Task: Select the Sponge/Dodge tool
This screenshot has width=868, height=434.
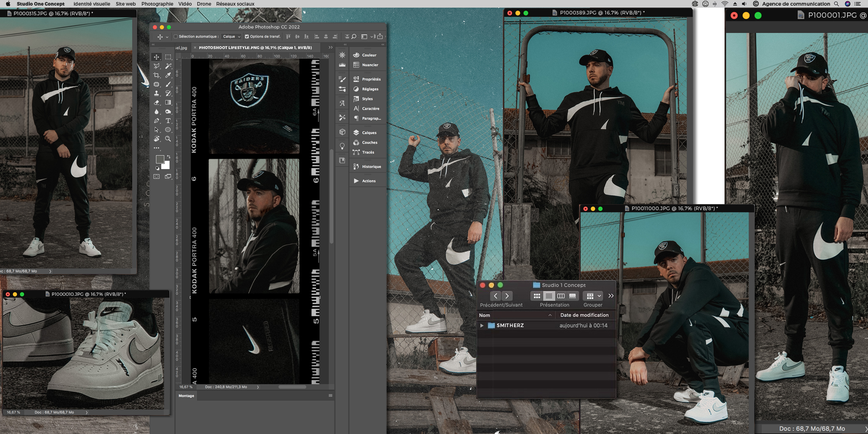Action: pos(168,112)
